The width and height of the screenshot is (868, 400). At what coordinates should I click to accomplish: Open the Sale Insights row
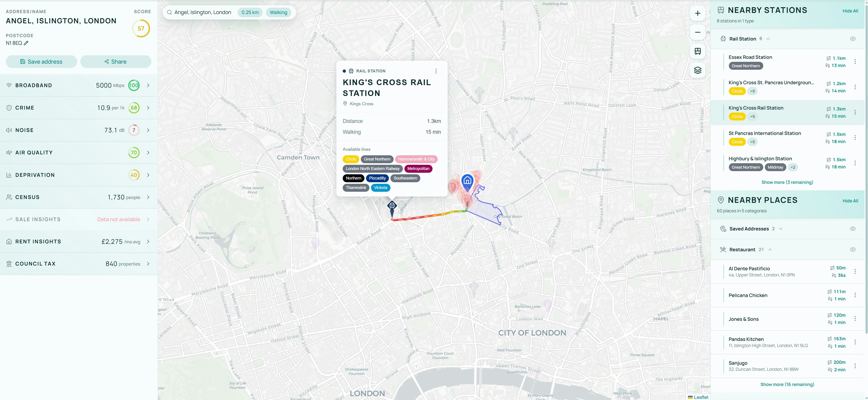[x=79, y=220]
